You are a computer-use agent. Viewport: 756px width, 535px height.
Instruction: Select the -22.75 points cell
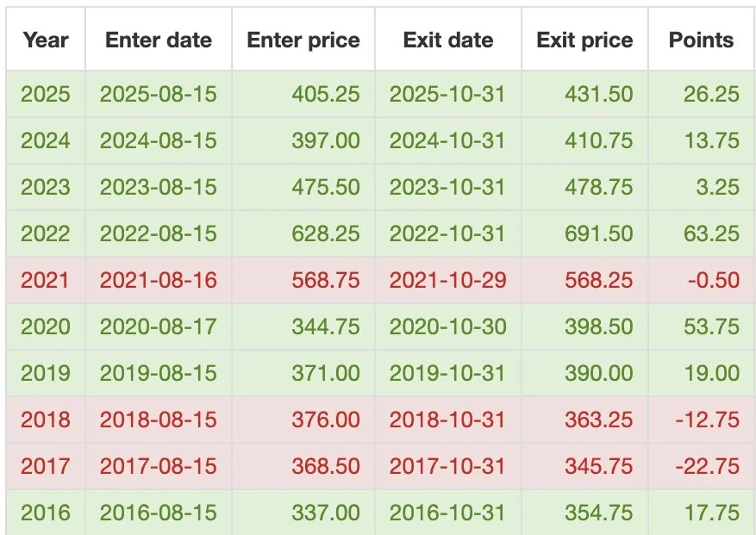tap(702, 466)
